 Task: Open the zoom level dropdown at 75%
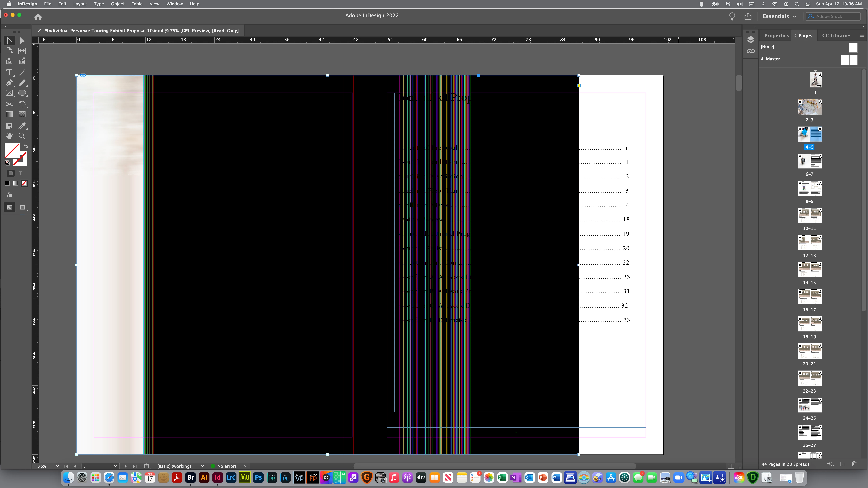point(57,466)
